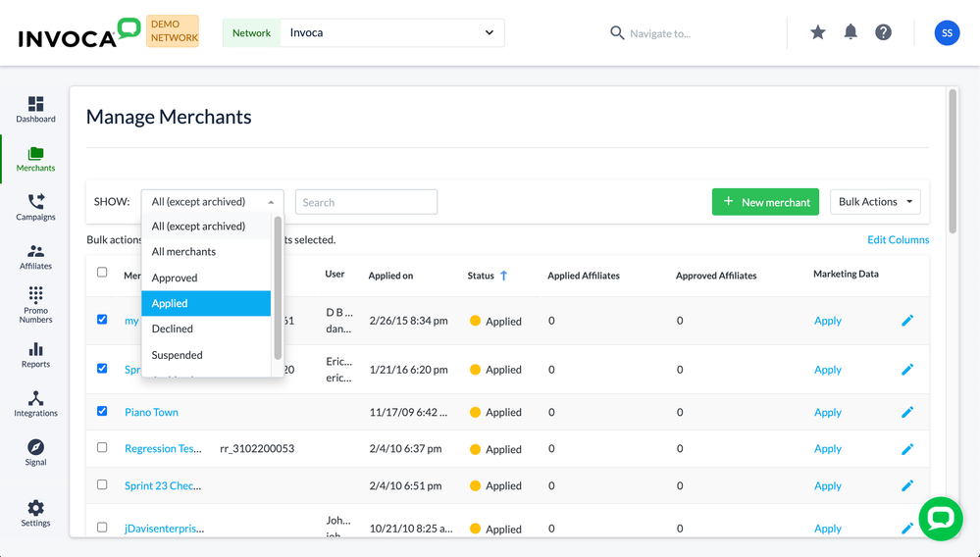This screenshot has height=557, width=980.
Task: Click the Edit Columns link
Action: 898,240
